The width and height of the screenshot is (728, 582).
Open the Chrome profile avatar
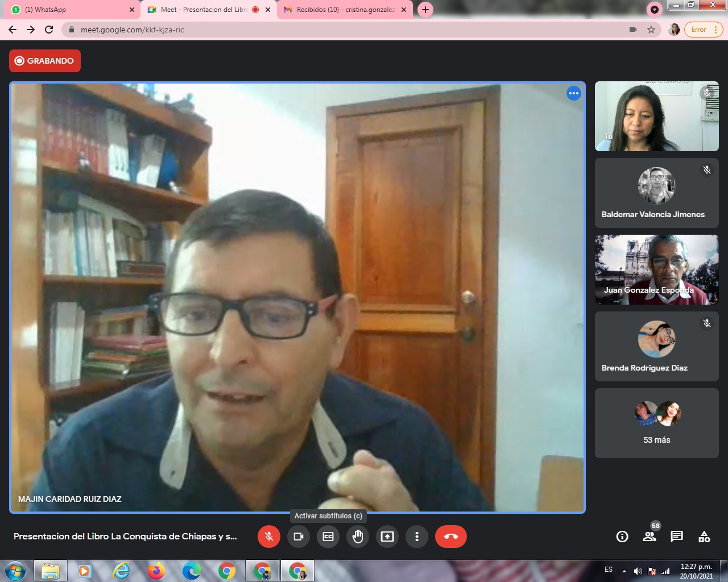pos(675,30)
